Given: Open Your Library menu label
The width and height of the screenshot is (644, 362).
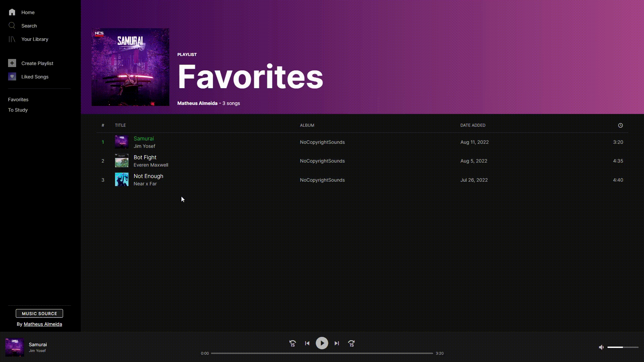Looking at the screenshot, I should click(35, 39).
